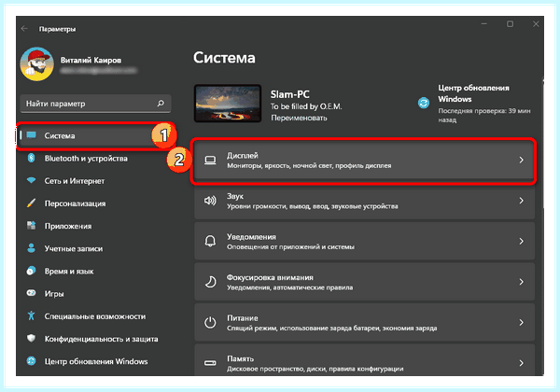Expand Уведомления with its chevron arrow
The height and width of the screenshot is (392, 560).
tap(522, 242)
